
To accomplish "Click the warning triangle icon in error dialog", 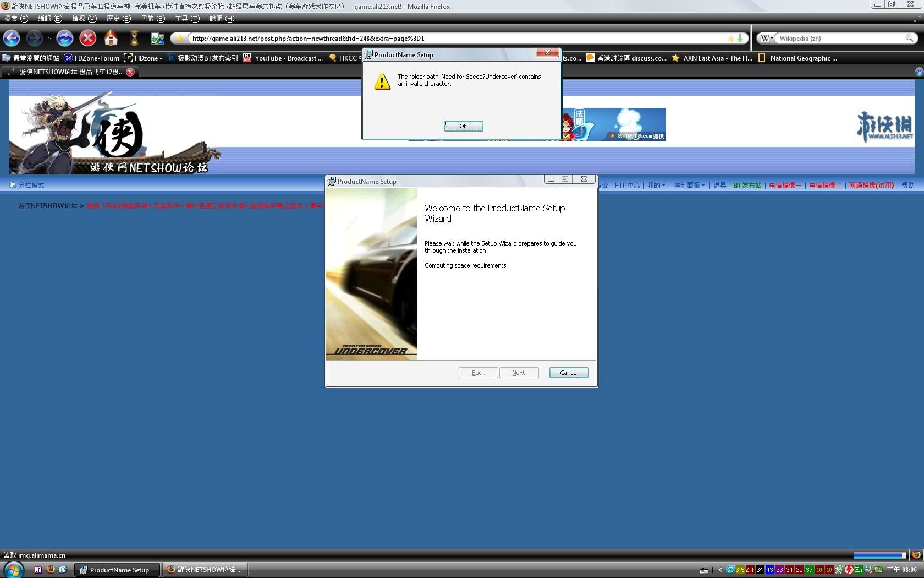I will point(382,82).
